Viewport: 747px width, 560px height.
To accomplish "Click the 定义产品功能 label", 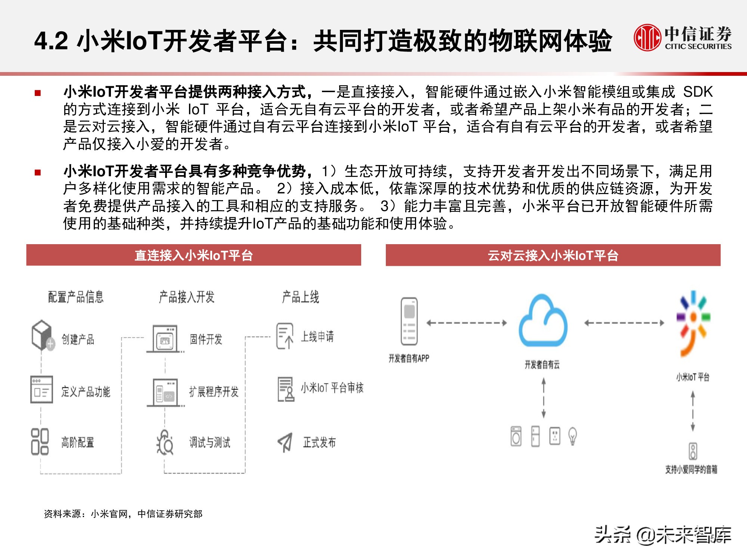I will tap(86, 392).
